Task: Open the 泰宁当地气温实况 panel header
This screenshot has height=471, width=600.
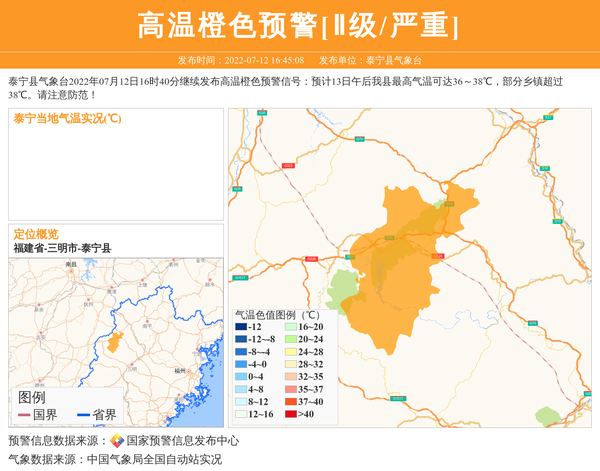Action: point(67,119)
